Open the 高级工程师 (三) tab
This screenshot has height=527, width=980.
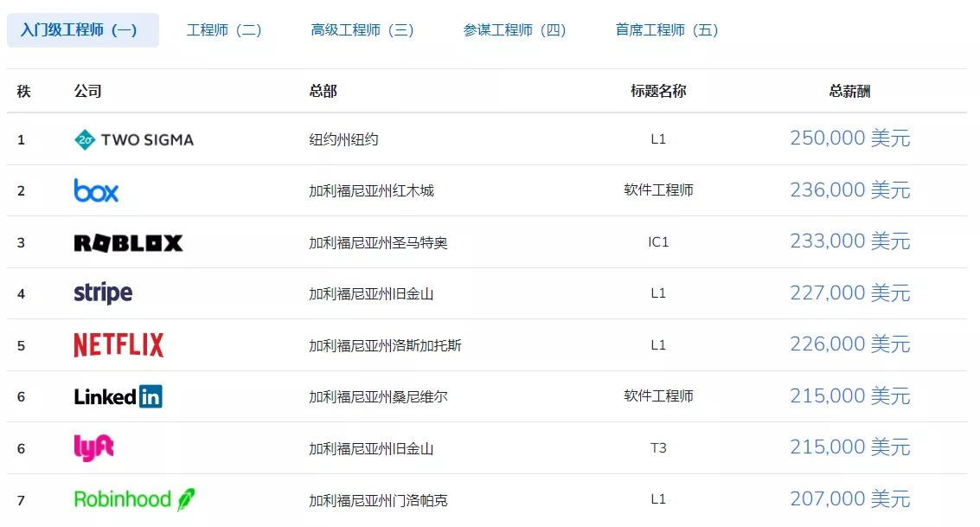tap(362, 30)
